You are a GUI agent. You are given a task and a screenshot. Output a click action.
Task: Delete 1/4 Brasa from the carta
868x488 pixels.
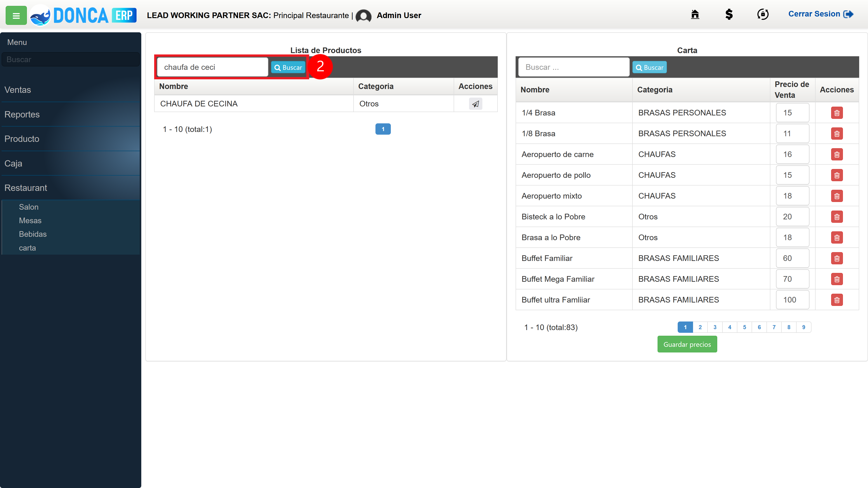pos(837,113)
